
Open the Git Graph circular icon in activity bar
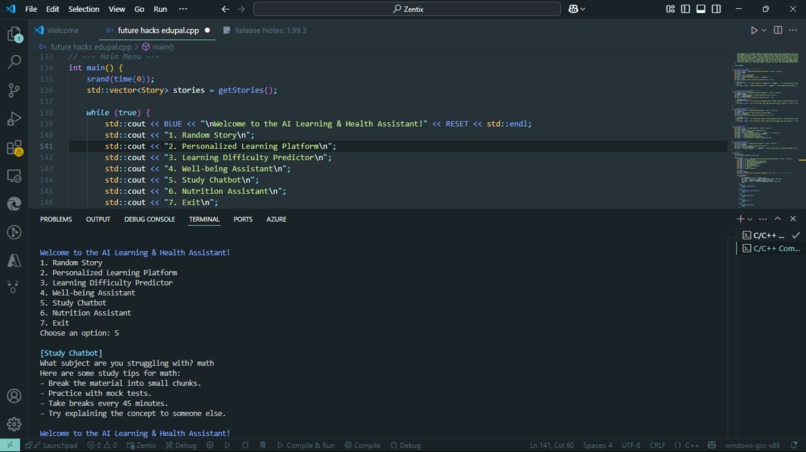click(14, 232)
